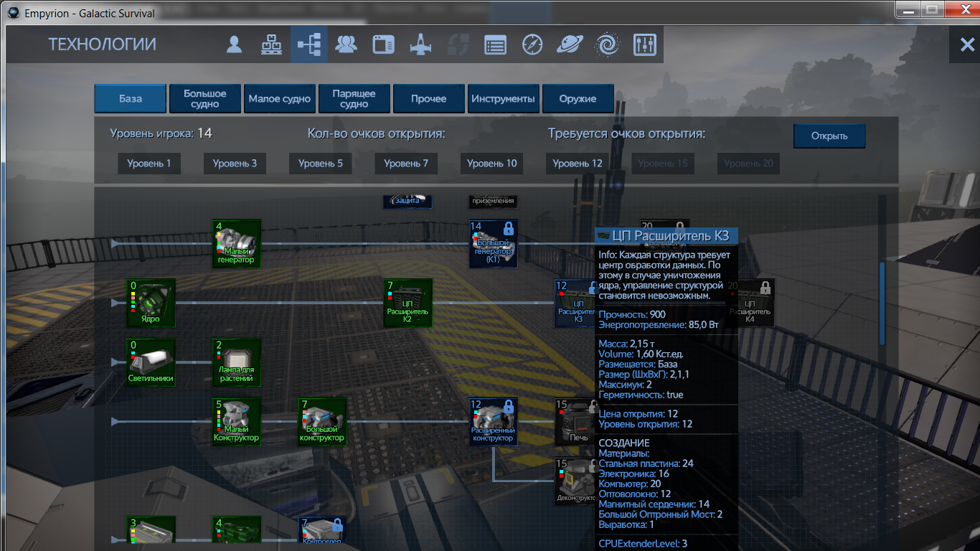Viewport: 980px width, 551px height.
Task: Select the Большой конструктор node
Action: [x=322, y=422]
